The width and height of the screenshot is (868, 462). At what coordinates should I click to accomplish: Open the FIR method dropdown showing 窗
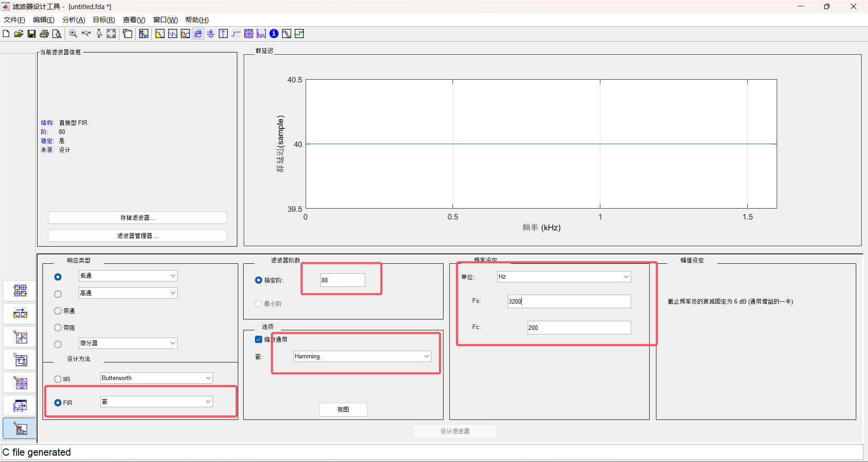[x=156, y=401]
